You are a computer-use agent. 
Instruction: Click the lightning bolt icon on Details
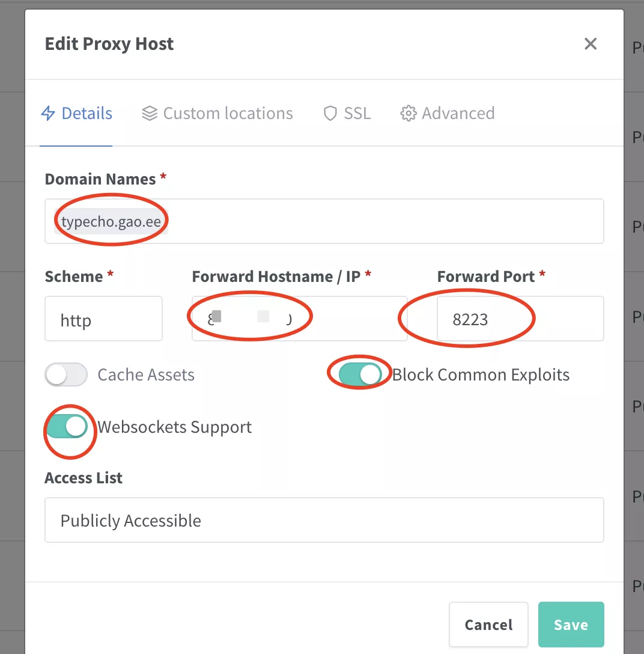point(48,114)
